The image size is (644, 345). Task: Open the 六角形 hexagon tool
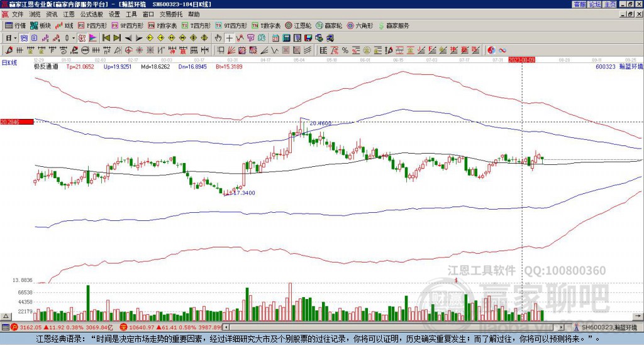point(360,25)
